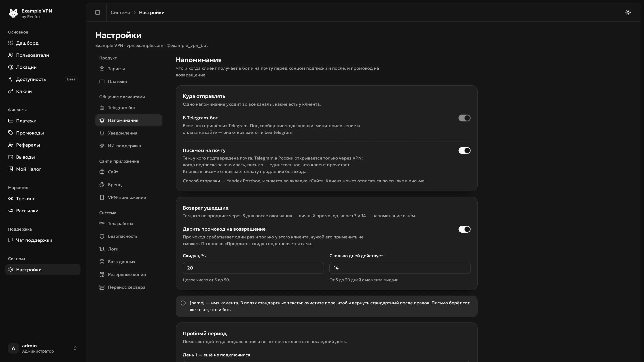
Task: Click the ИИ-поддержка sparkle icon
Action: point(102,146)
